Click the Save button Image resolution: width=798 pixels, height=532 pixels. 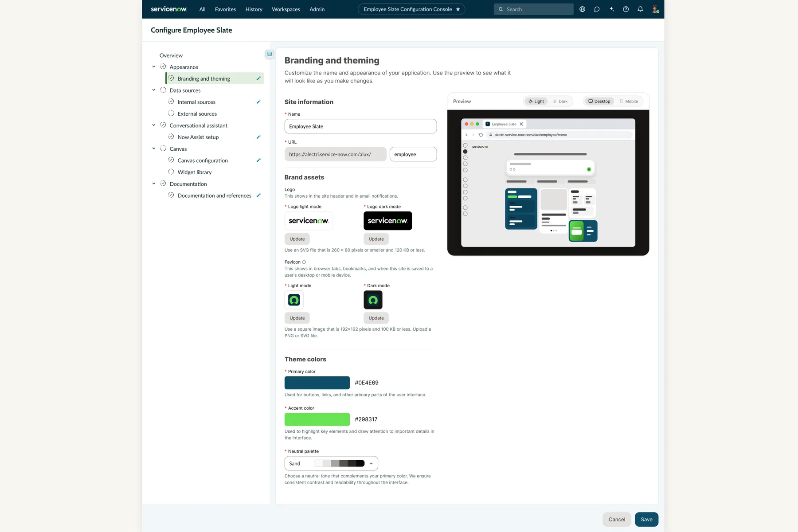[646, 520]
